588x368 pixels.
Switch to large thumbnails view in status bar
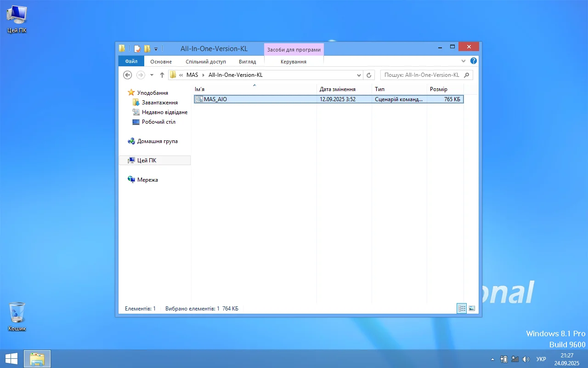(x=472, y=308)
